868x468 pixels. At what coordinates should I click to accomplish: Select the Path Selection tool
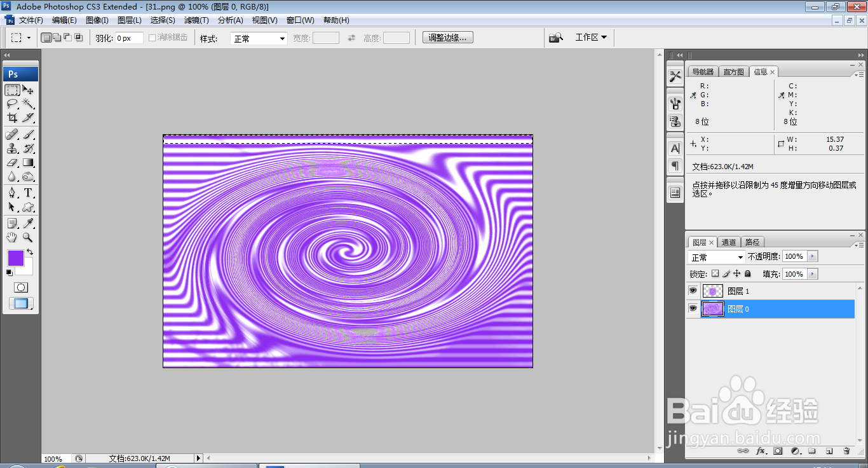[13, 207]
